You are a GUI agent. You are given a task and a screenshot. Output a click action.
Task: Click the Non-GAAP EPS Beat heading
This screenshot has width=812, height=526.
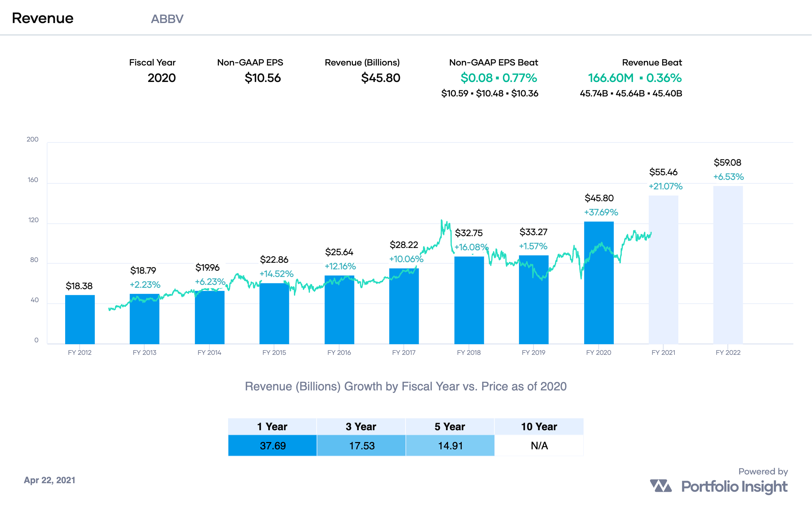pyautogui.click(x=494, y=63)
